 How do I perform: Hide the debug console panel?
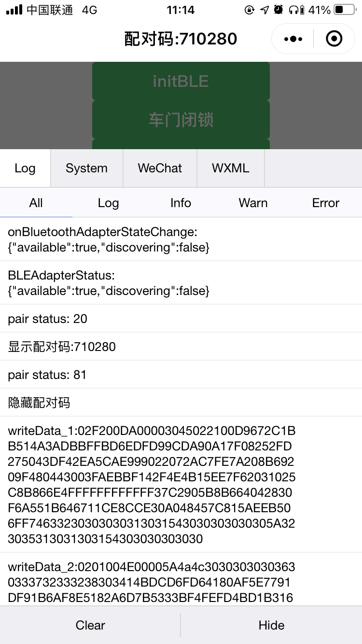[271, 625]
